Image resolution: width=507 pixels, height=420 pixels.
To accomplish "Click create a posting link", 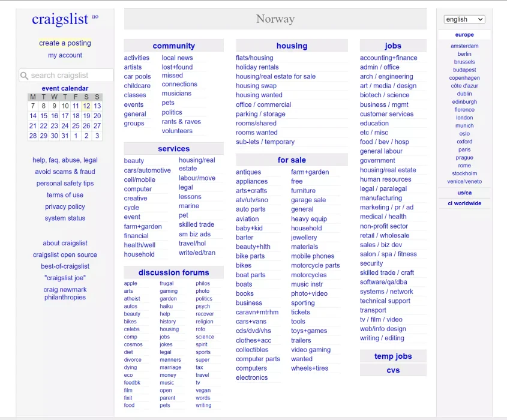I will tap(65, 43).
